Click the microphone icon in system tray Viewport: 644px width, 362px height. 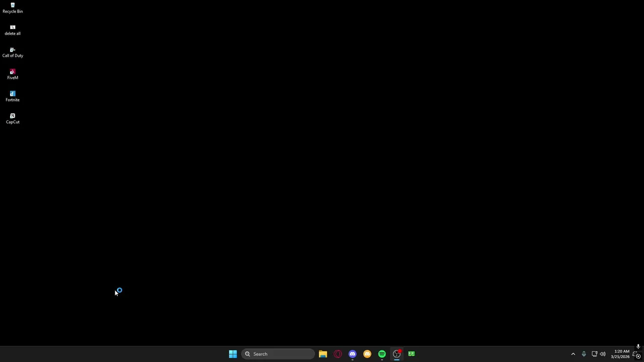coord(584,354)
